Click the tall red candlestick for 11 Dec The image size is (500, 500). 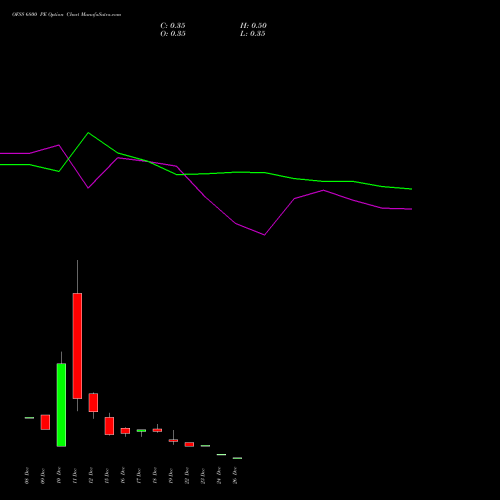coord(77,346)
